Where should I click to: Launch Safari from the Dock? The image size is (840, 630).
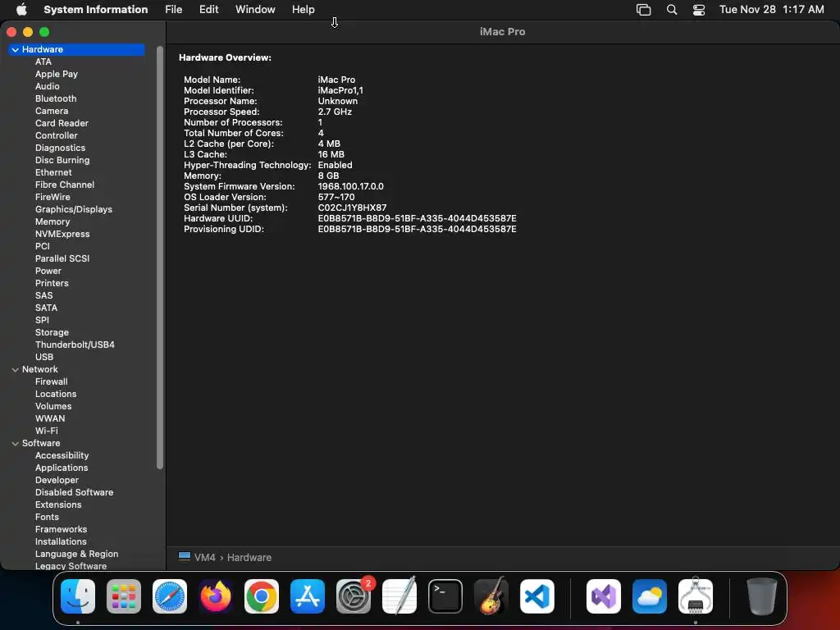170,596
